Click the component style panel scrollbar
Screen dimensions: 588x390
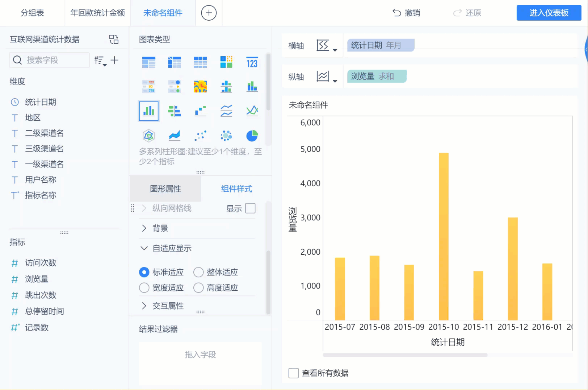click(x=268, y=282)
